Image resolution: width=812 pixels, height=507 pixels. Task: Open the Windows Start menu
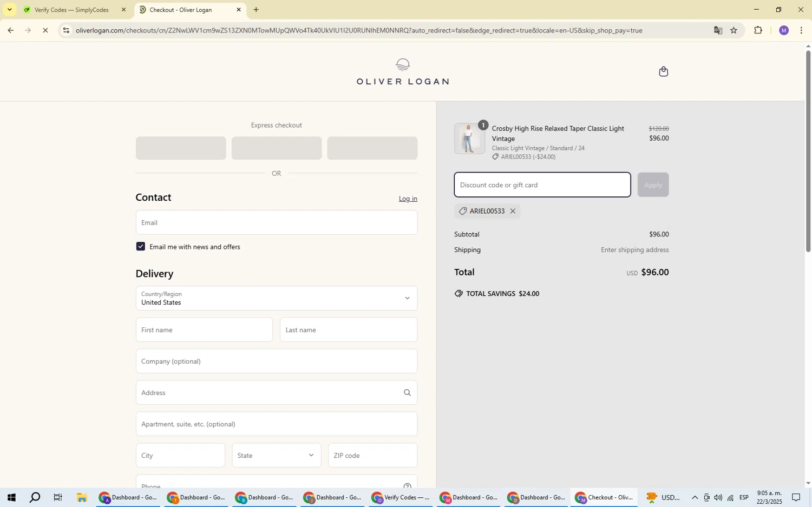pos(11,498)
